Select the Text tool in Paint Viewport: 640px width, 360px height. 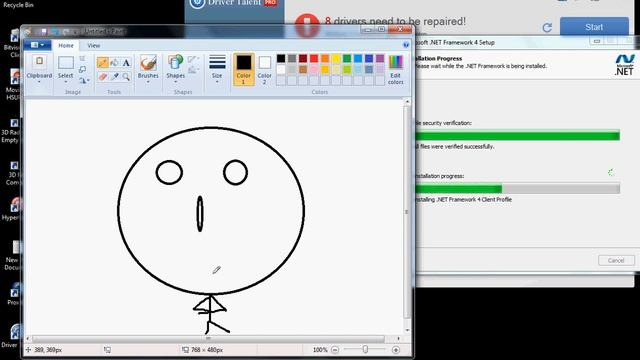coord(126,63)
